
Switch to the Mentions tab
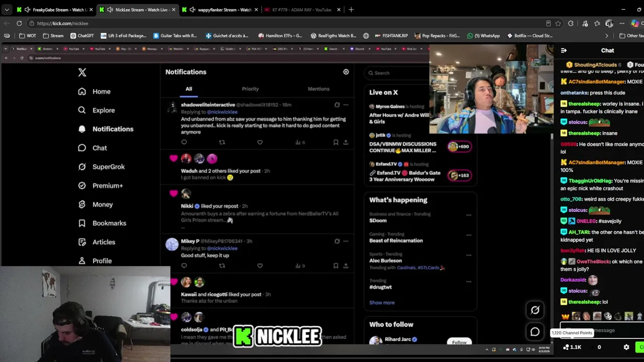click(318, 89)
